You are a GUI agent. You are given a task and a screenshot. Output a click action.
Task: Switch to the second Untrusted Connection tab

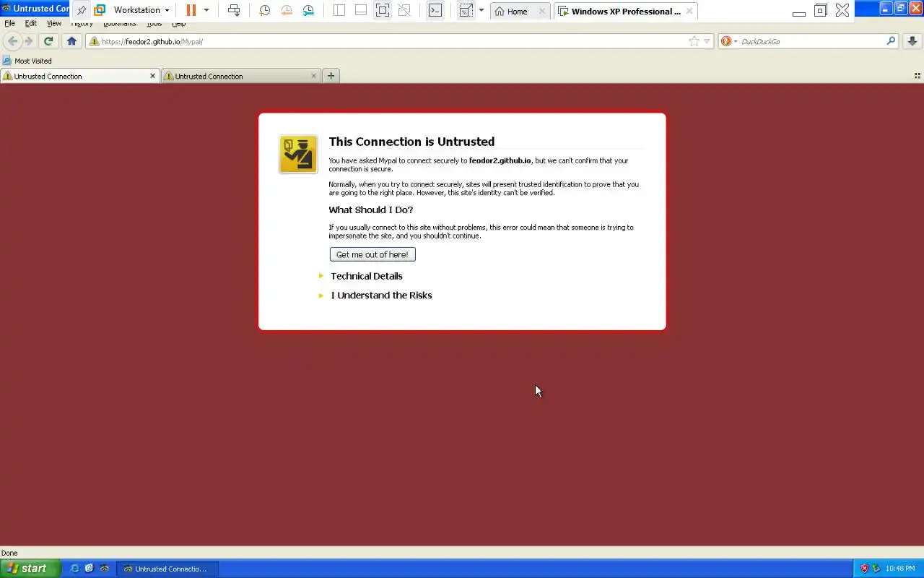point(240,76)
